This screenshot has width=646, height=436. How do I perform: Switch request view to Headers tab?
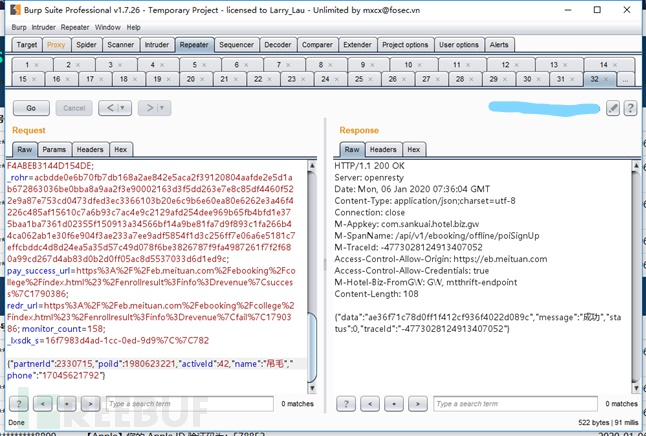point(90,150)
